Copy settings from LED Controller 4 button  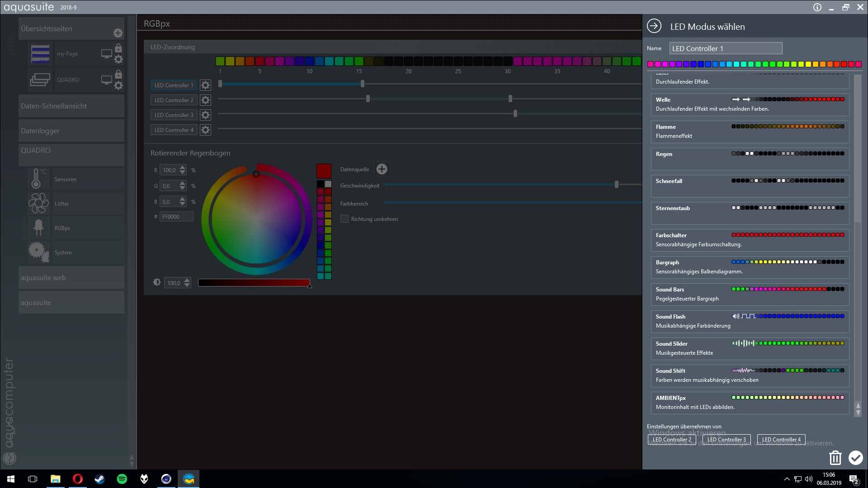pos(781,439)
